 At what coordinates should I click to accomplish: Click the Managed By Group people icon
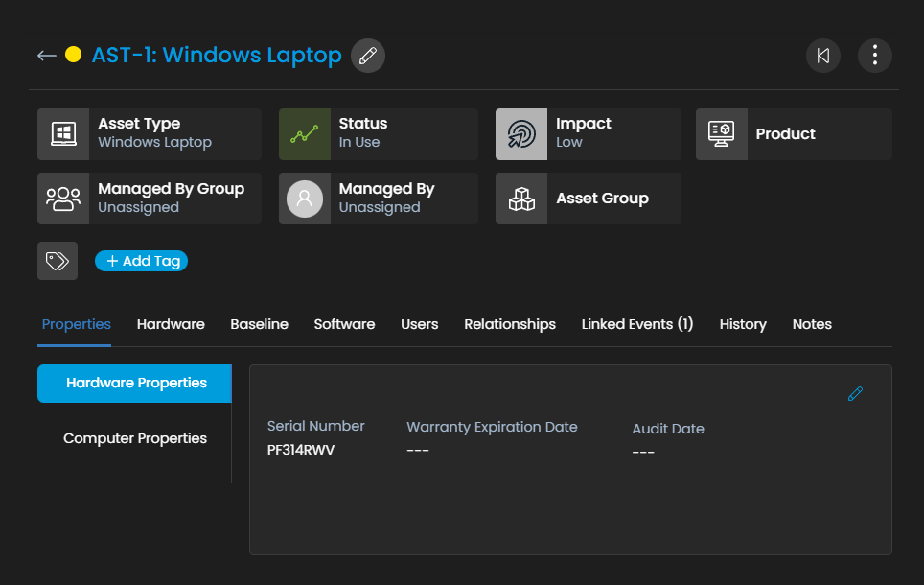[x=62, y=198]
